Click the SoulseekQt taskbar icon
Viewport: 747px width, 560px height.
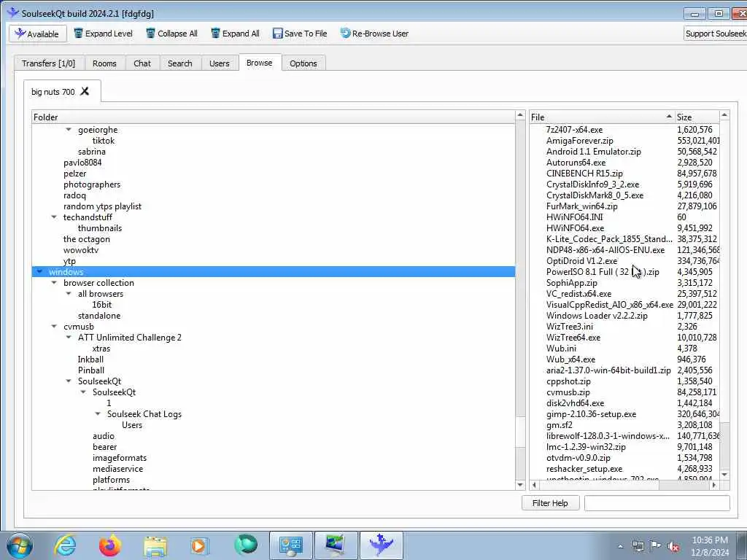(381, 545)
